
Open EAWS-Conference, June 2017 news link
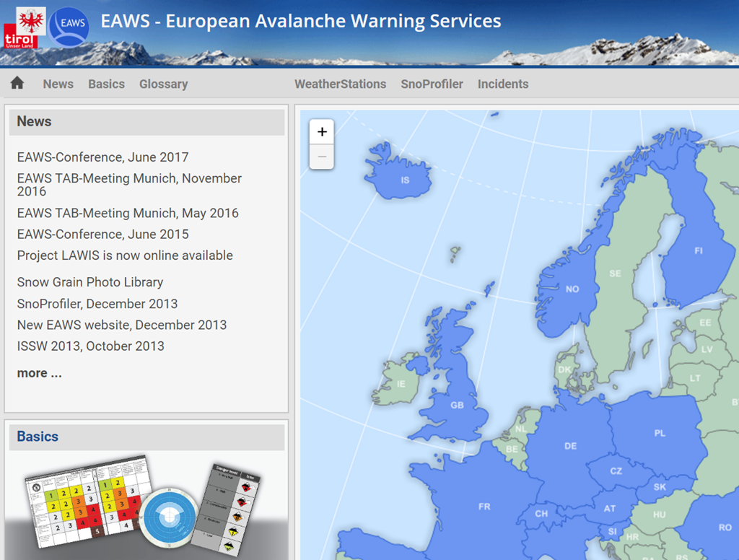tap(102, 157)
